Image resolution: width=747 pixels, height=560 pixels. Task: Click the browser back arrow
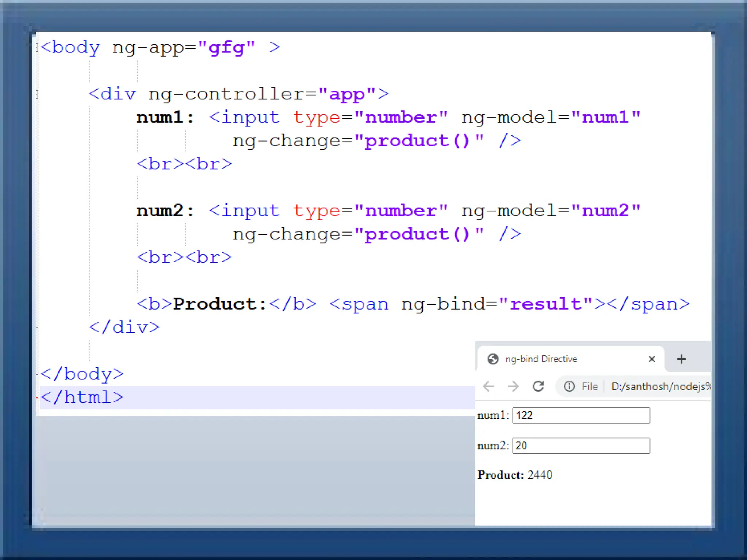(488, 386)
